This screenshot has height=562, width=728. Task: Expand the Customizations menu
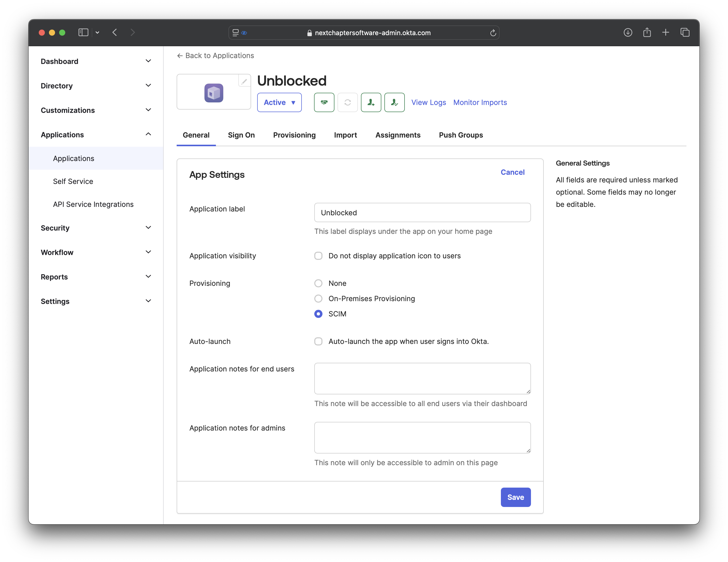(96, 110)
